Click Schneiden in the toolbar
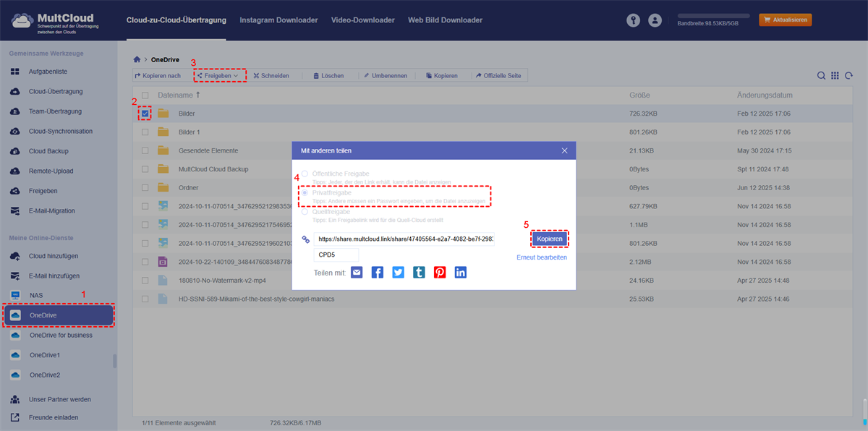Image resolution: width=868 pixels, height=431 pixels. [x=271, y=75]
